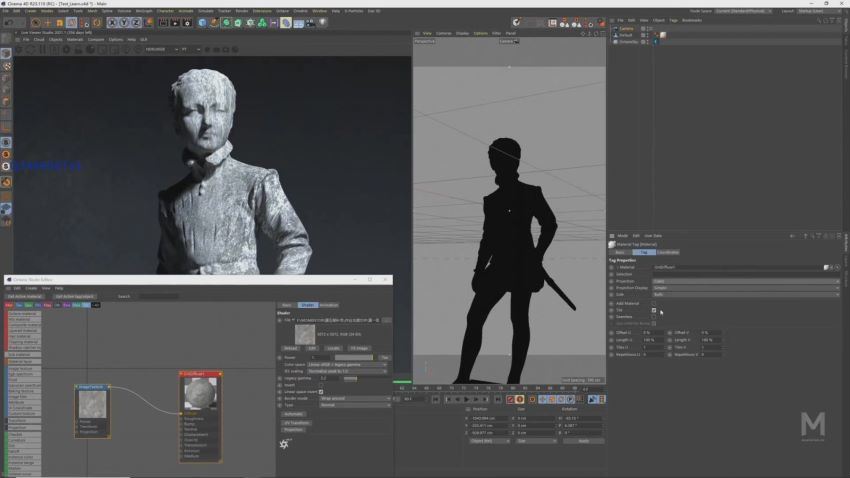
Task: Open Color space dropdown in Shader
Action: point(347,365)
